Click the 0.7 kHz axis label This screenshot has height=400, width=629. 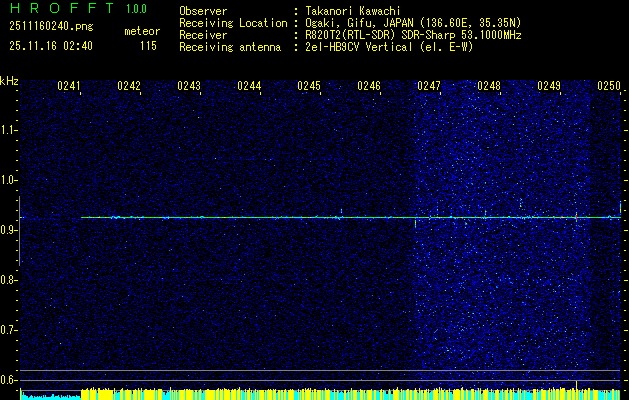point(8,330)
